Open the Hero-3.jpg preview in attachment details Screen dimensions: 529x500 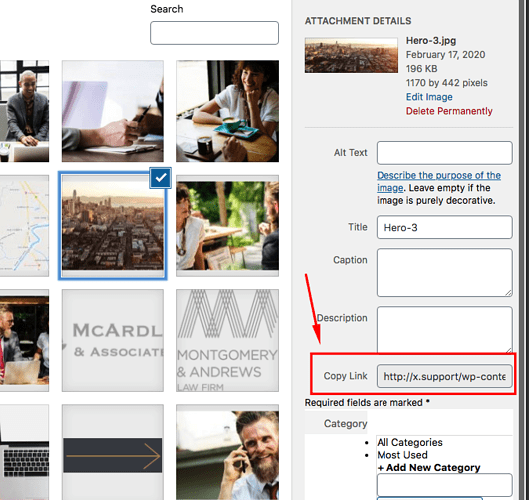[351, 55]
